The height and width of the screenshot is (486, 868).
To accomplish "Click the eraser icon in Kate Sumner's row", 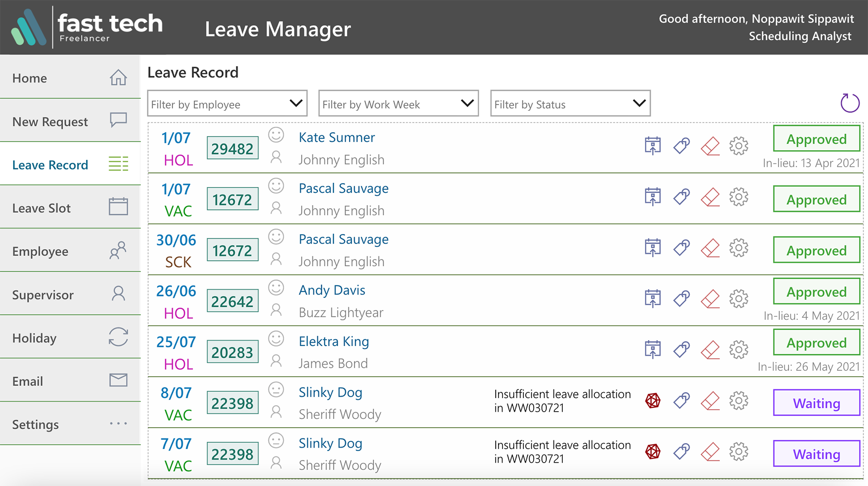I will pyautogui.click(x=710, y=146).
